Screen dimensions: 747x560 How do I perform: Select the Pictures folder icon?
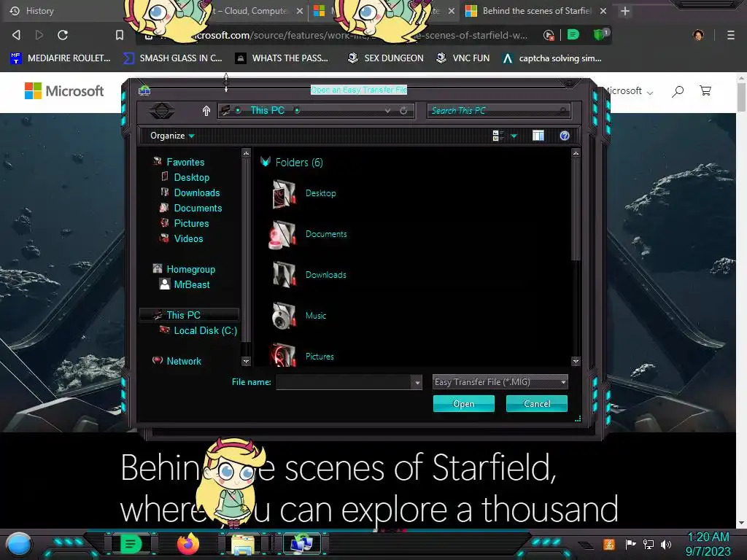point(284,355)
